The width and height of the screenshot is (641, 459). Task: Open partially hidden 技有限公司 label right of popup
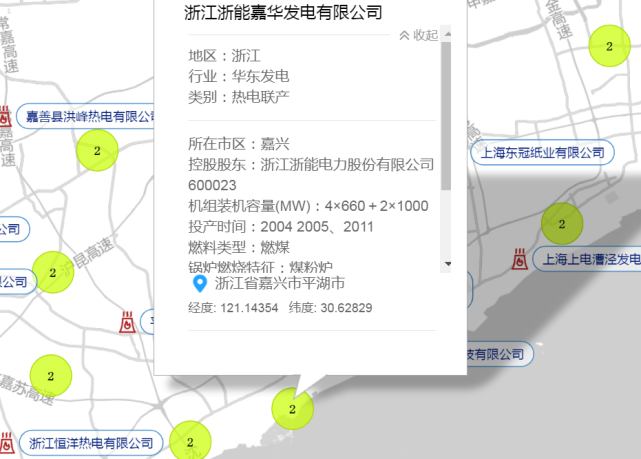[500, 354]
